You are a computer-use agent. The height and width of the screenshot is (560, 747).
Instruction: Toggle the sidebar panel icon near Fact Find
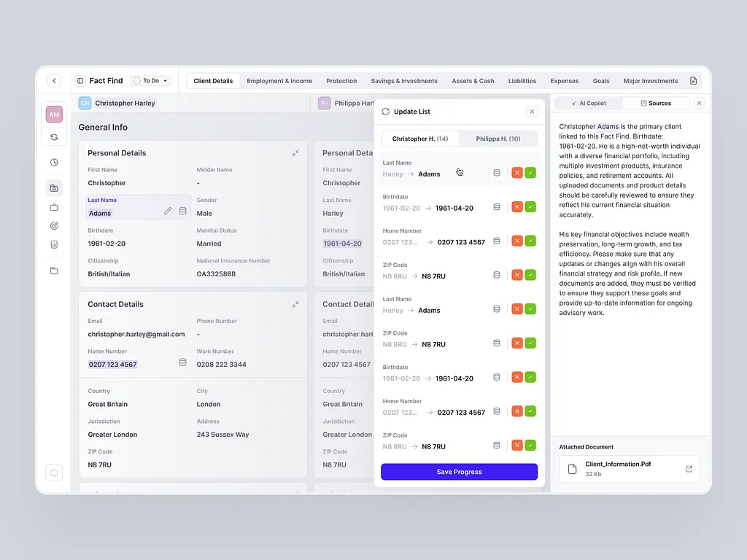pos(80,81)
